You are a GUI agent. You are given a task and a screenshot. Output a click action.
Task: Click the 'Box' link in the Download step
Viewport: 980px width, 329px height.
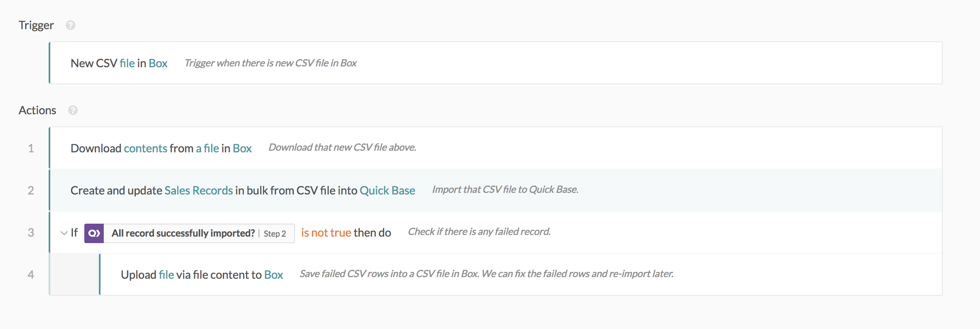[x=242, y=148]
